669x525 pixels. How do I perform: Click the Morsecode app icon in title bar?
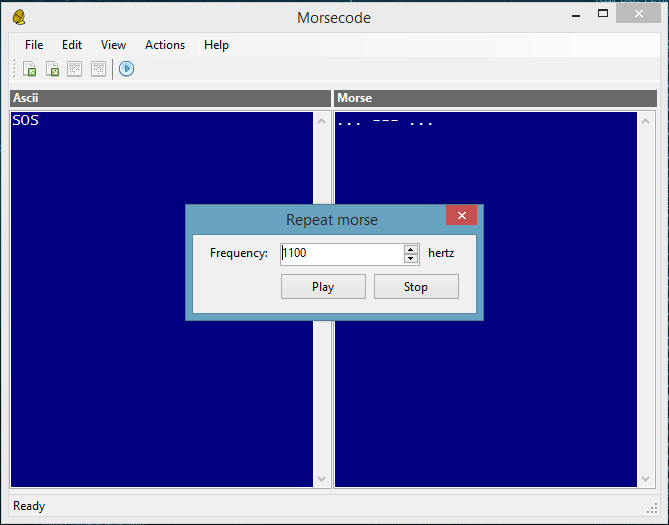(x=19, y=18)
